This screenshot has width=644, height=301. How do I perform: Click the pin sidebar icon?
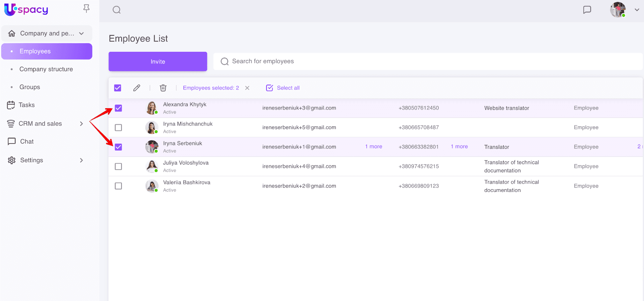[86, 8]
